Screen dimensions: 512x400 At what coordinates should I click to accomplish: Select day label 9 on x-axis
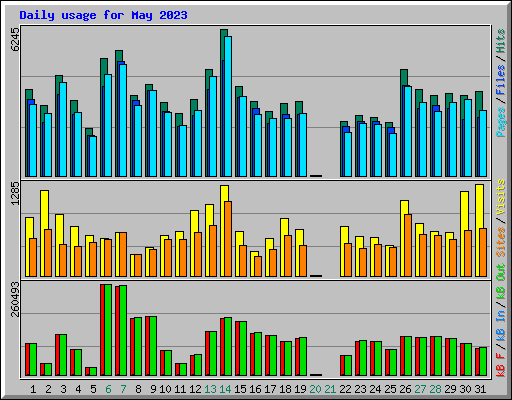[153, 389]
